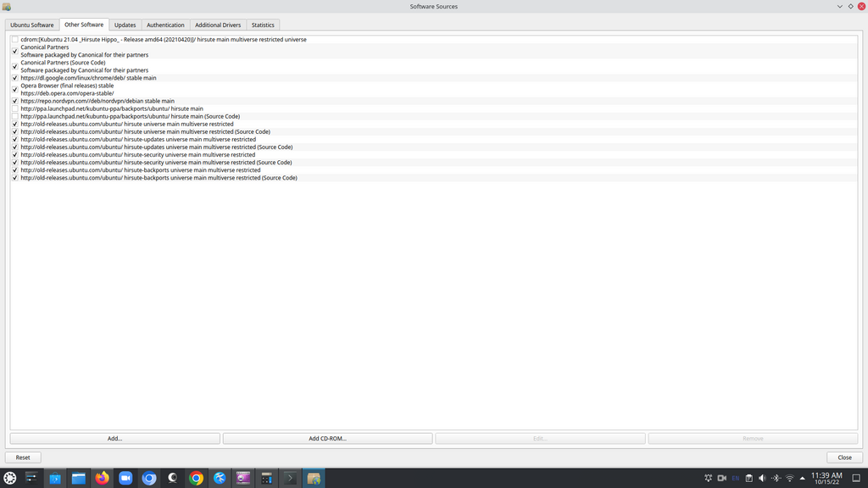Screen dimensions: 868x488
Task: Enable the cdrom Kubuntu 21.04 source checkbox
Action: point(14,40)
